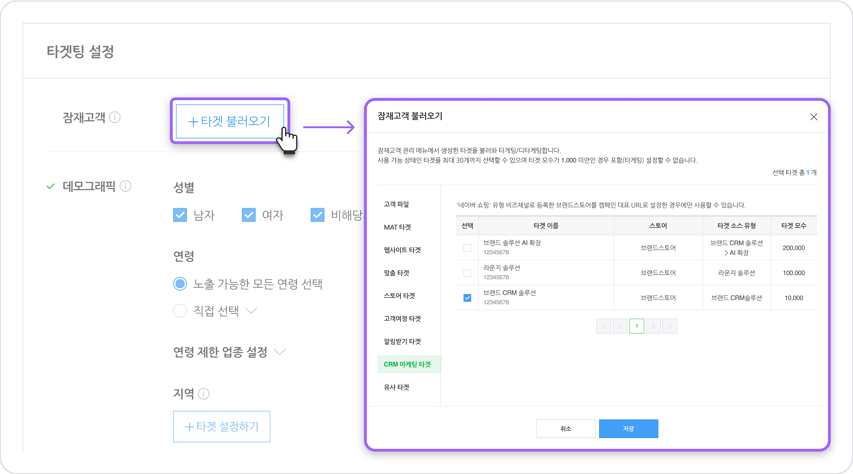Viewport: 853px width, 474px height.
Task: Click the info icon beside 데모그래픽
Action: 126,186
